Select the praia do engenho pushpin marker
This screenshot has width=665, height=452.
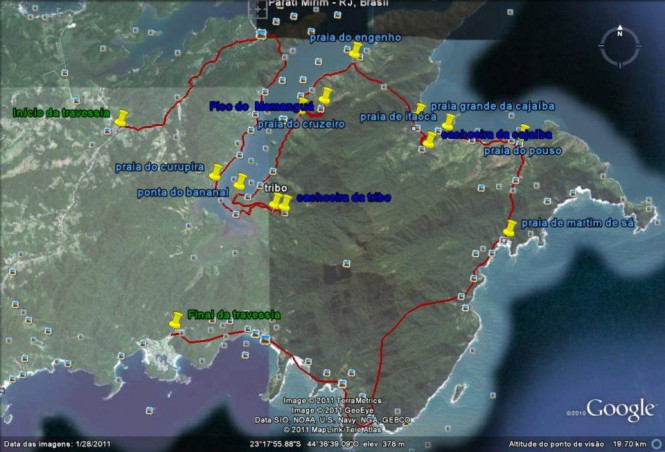tap(355, 50)
